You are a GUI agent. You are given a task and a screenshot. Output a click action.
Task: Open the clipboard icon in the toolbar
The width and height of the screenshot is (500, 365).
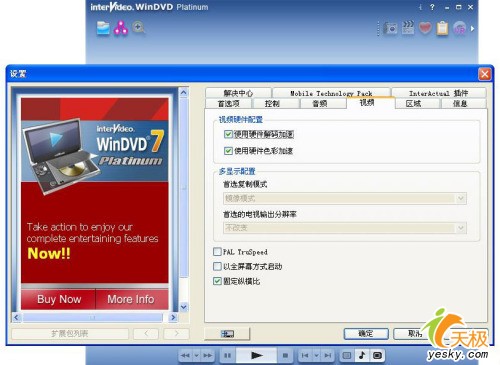pos(442,28)
